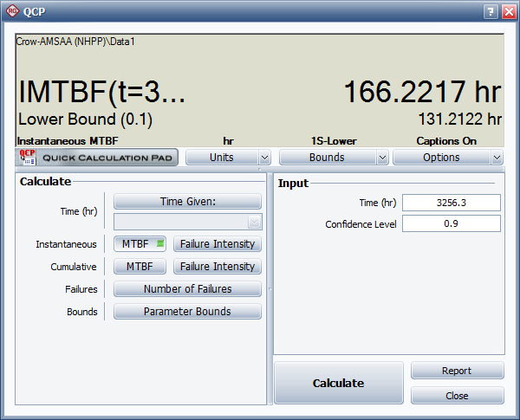Click the Bounds button

coord(327,158)
